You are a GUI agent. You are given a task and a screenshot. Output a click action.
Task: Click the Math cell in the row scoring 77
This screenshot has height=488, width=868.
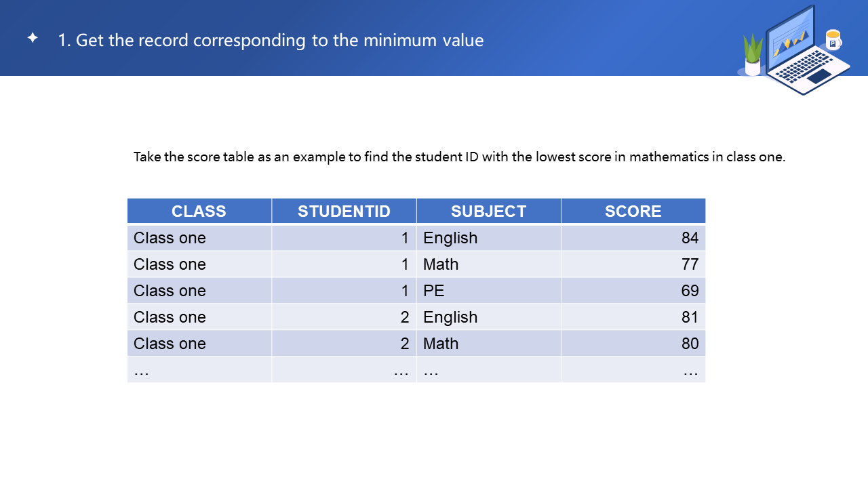488,264
